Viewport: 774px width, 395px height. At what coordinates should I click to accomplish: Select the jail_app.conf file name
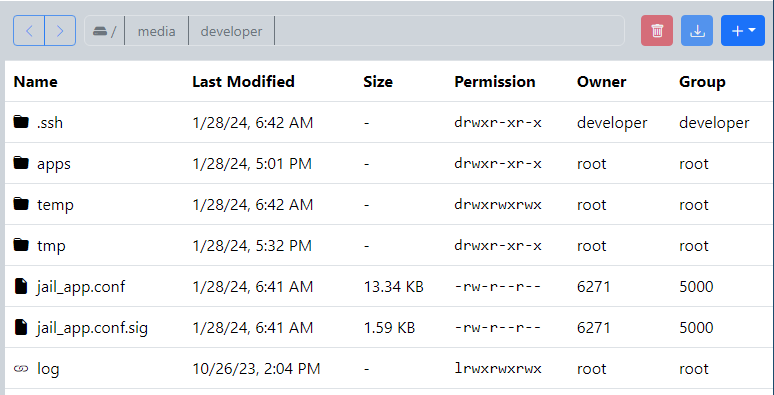tap(81, 287)
